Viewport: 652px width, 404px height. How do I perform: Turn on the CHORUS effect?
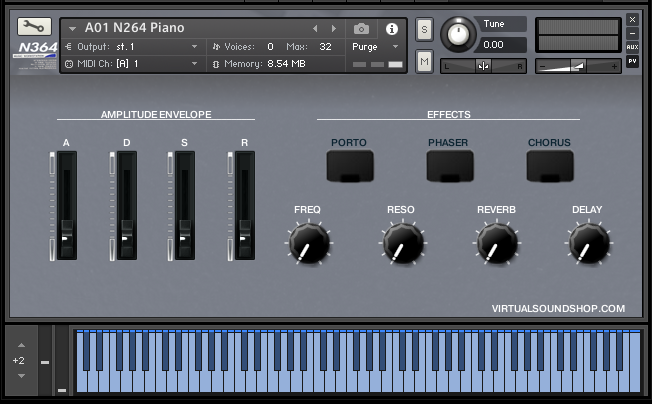coord(549,165)
